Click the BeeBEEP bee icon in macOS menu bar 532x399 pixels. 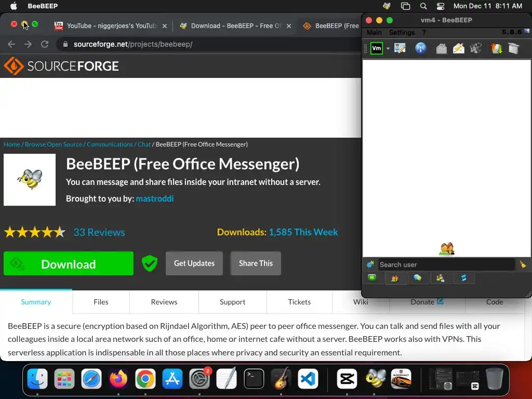pyautogui.click(x=387, y=6)
